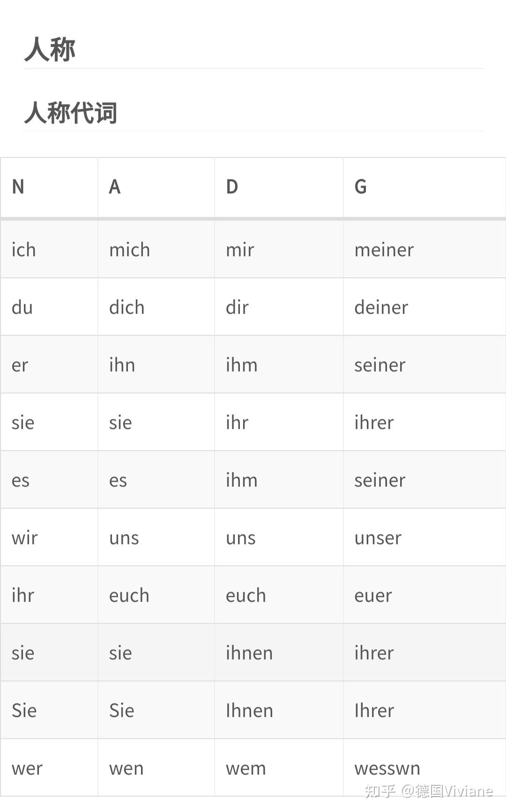The height and width of the screenshot is (812, 506).
Task: Select the A column header
Action: 115,187
